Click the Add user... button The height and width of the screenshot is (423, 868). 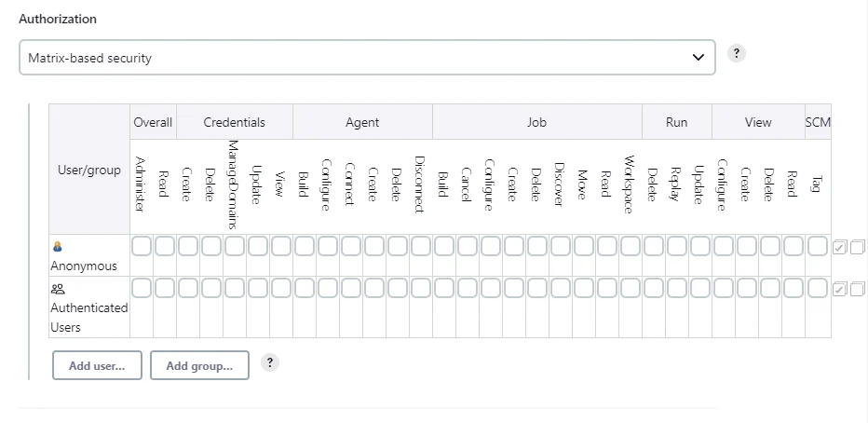[97, 365]
